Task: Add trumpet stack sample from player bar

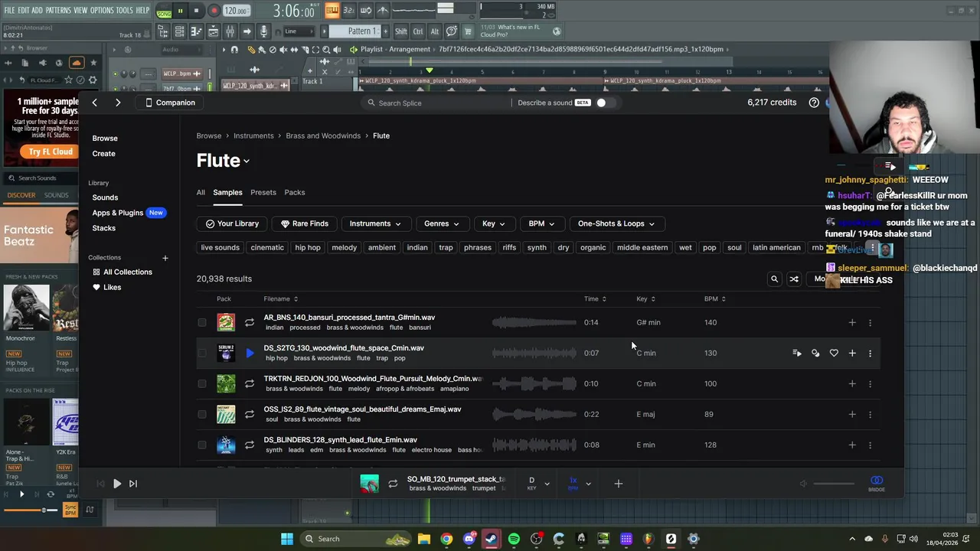Action: tap(619, 484)
